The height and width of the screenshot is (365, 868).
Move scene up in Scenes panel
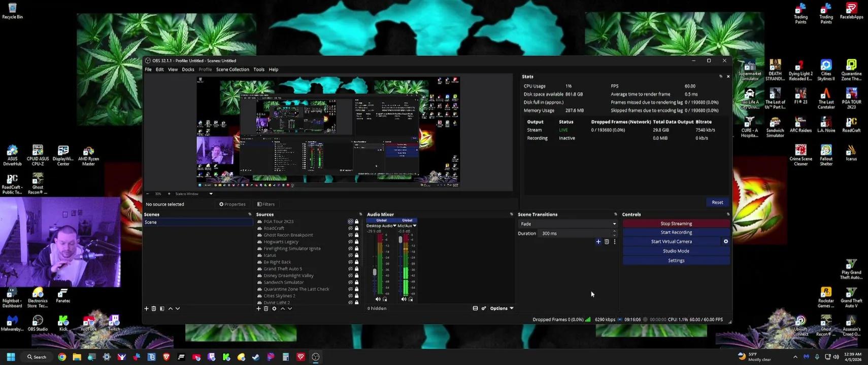click(171, 308)
